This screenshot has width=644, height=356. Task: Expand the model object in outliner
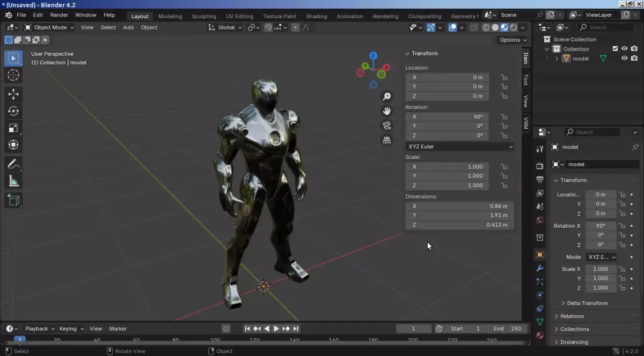point(557,59)
